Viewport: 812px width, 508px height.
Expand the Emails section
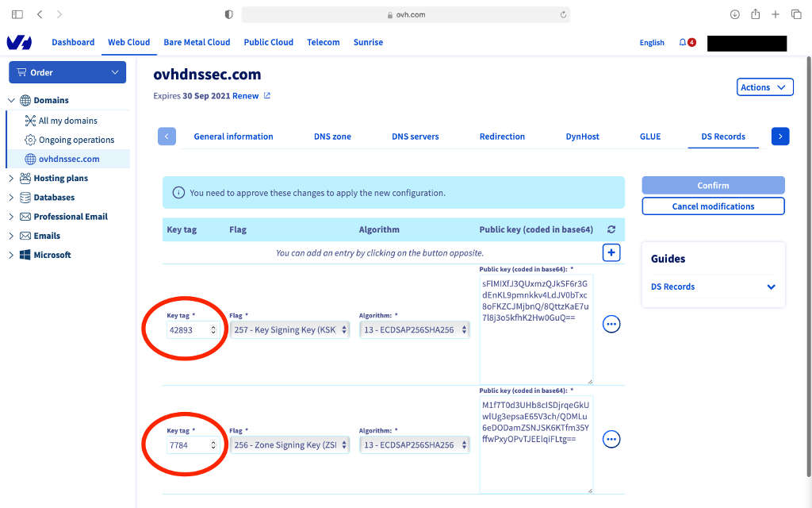point(11,236)
